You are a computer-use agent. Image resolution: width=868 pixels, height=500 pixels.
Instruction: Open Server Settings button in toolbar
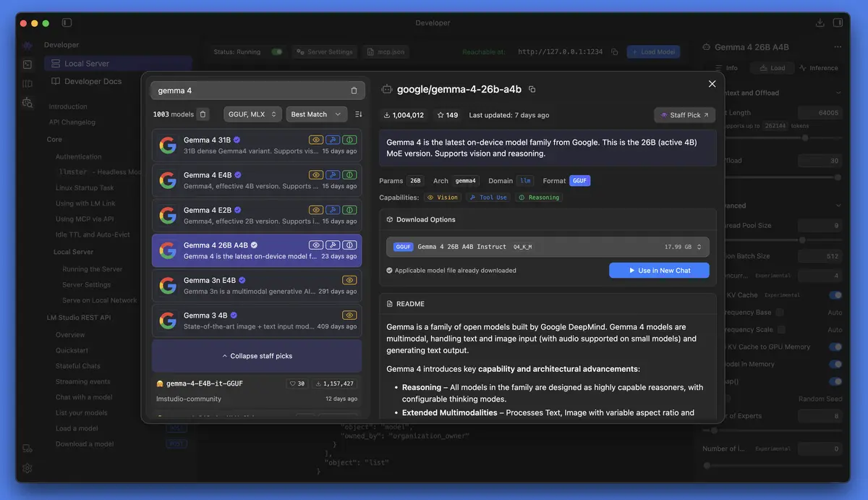click(x=325, y=52)
